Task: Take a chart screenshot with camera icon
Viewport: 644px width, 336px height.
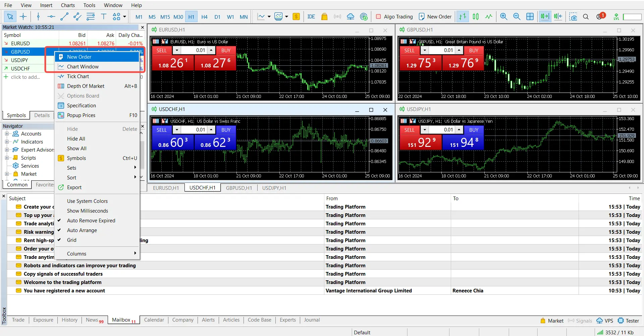Action: (573, 17)
